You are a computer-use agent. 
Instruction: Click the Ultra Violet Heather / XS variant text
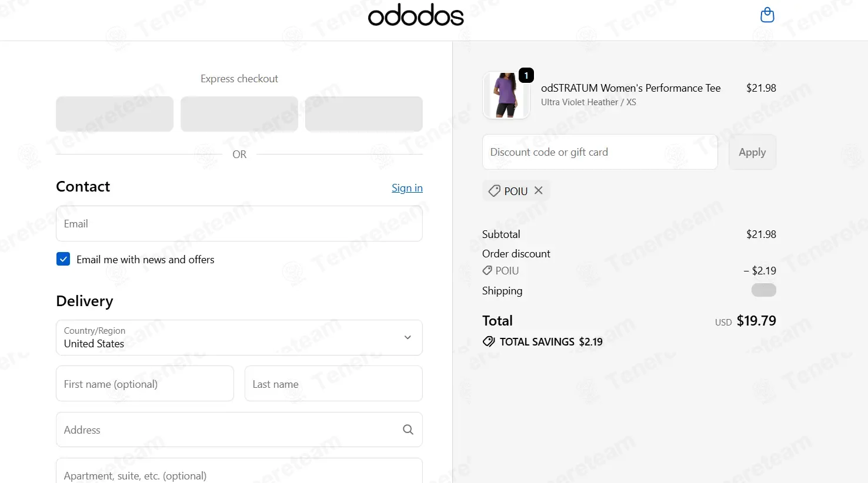coord(588,102)
